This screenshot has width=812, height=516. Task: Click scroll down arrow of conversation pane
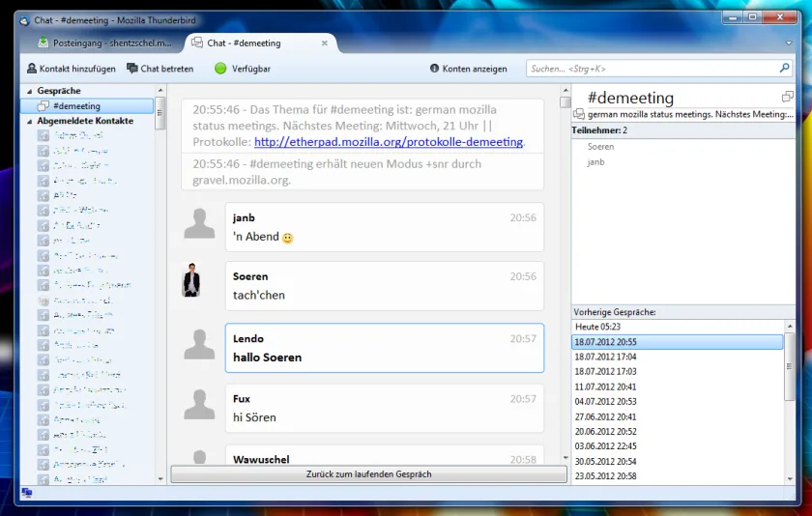pyautogui.click(x=565, y=458)
